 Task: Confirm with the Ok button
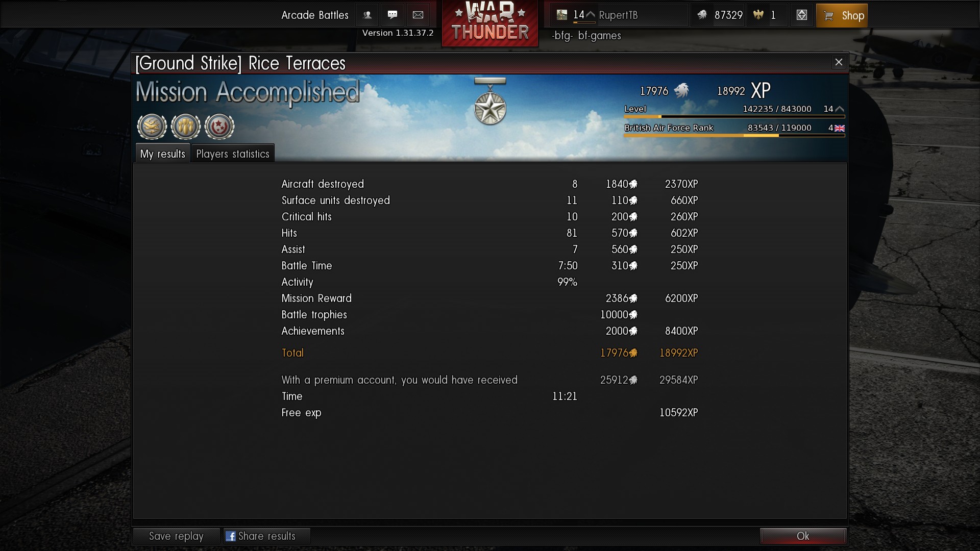tap(803, 536)
